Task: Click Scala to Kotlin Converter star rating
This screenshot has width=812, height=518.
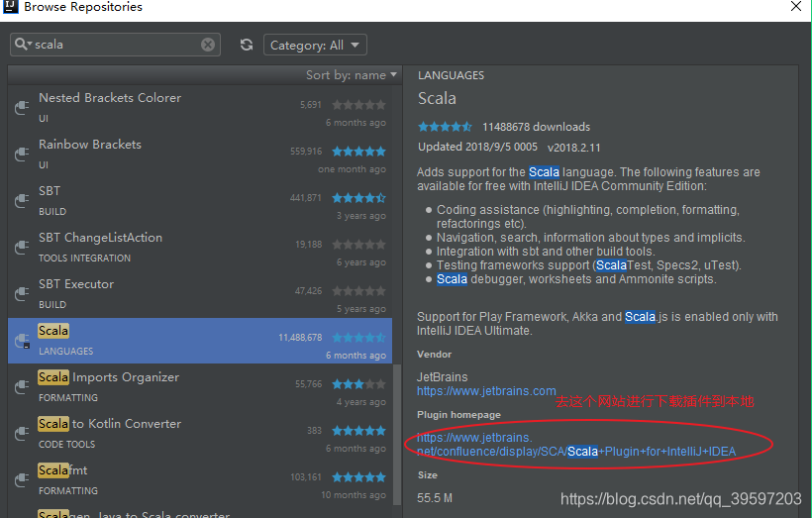Action: coord(358,431)
